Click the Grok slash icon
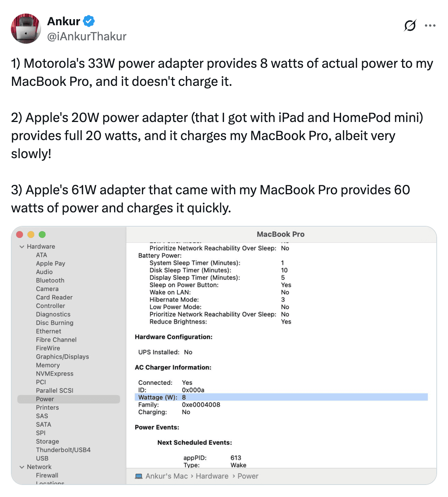Image resolution: width=448 pixels, height=497 pixels. pyautogui.click(x=410, y=26)
